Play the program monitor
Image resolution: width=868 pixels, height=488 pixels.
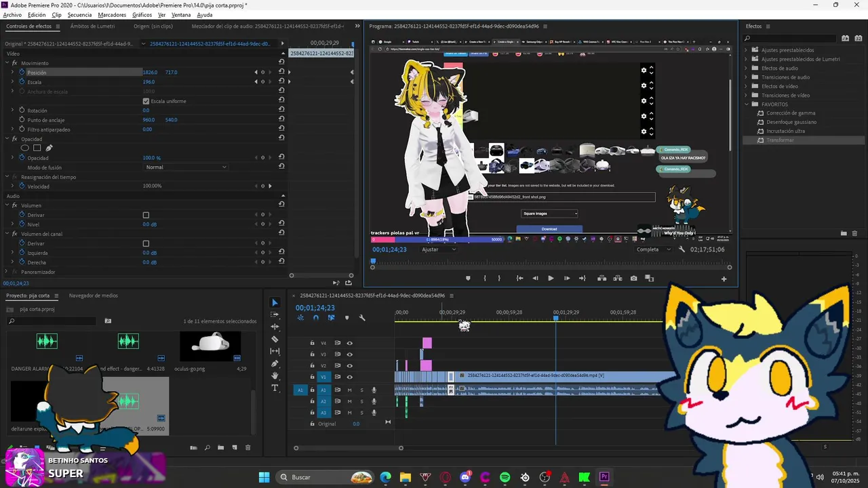point(551,279)
